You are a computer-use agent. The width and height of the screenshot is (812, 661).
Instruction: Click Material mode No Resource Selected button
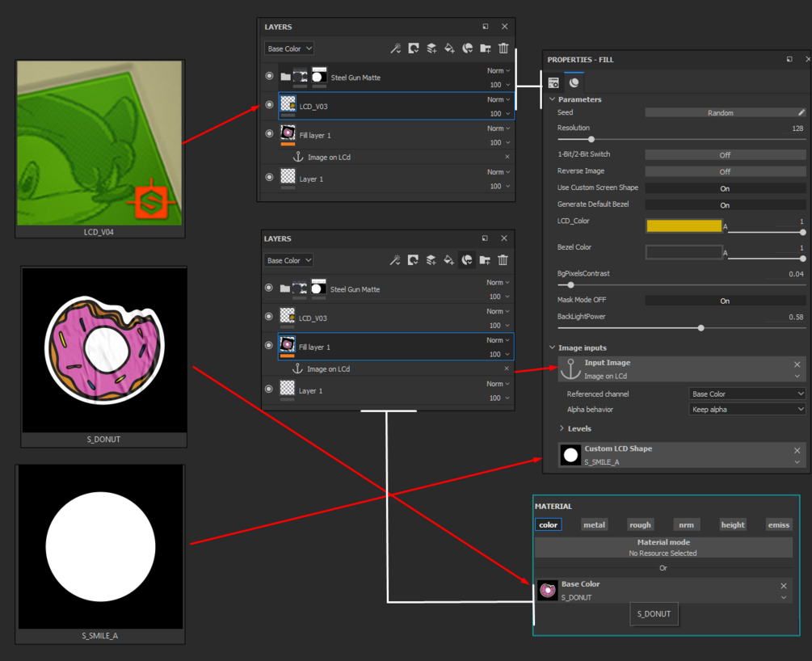tap(663, 548)
